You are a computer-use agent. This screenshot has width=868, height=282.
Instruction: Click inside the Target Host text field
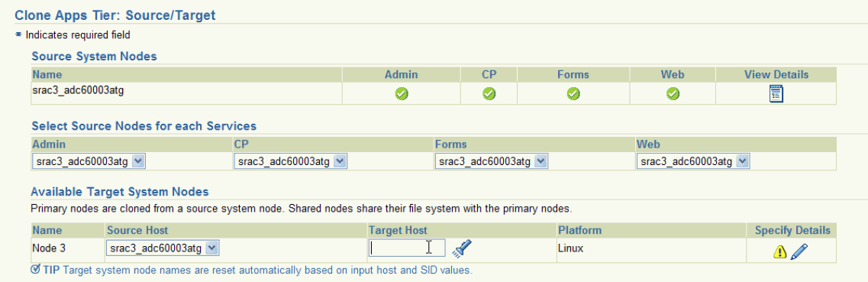coord(407,248)
